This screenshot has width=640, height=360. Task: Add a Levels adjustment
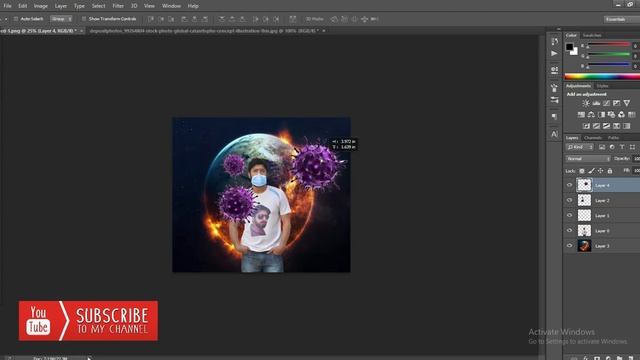tap(596, 103)
